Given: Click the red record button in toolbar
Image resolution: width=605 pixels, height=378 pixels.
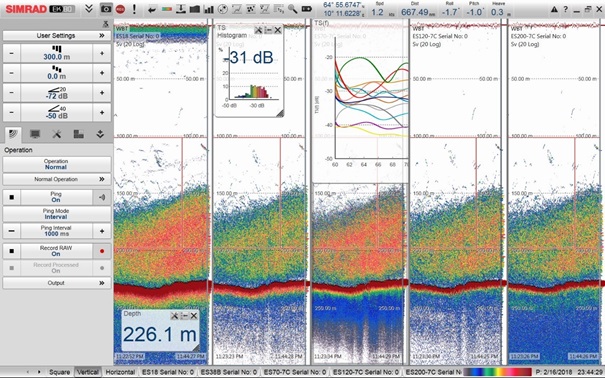Looking at the screenshot, I should pos(120,9).
